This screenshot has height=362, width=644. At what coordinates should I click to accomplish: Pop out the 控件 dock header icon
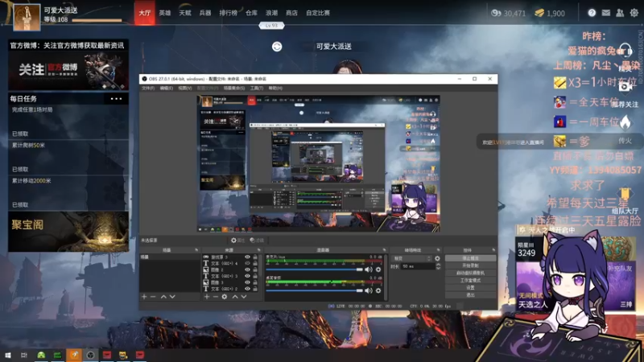pos(493,250)
